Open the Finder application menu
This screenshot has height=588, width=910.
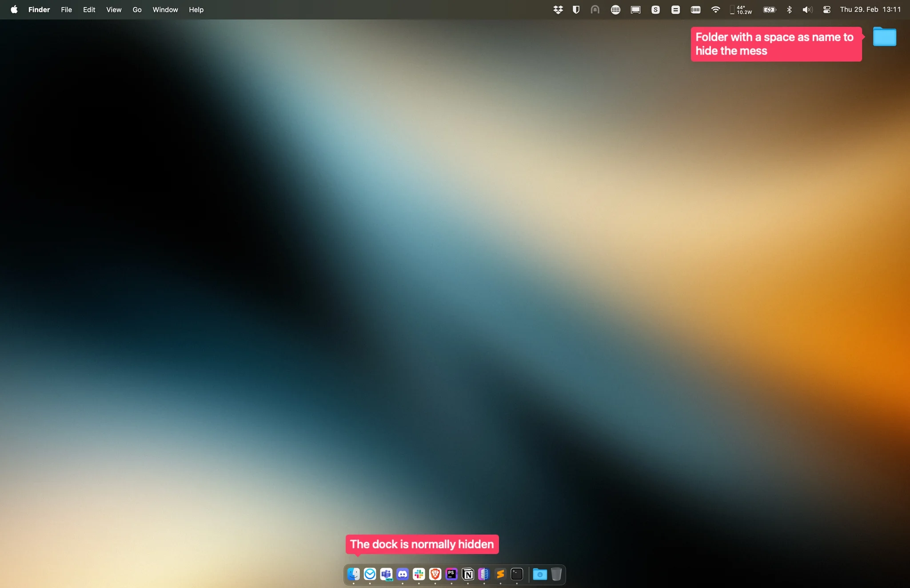[x=39, y=10]
